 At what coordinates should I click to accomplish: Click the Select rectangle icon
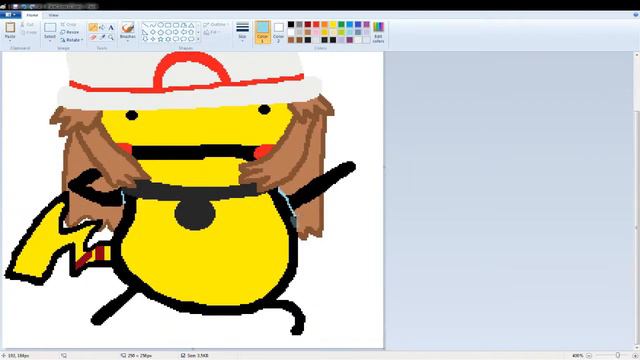[x=50, y=28]
